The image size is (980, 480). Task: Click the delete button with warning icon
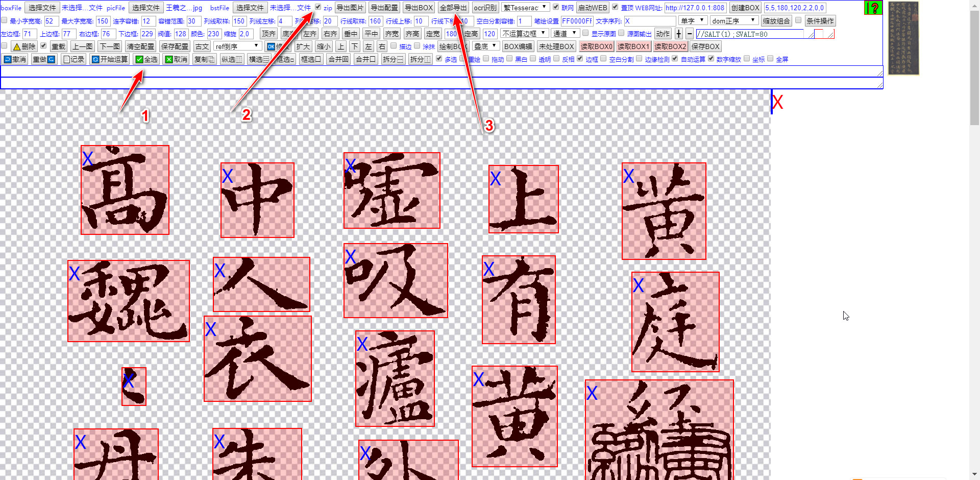point(24,46)
